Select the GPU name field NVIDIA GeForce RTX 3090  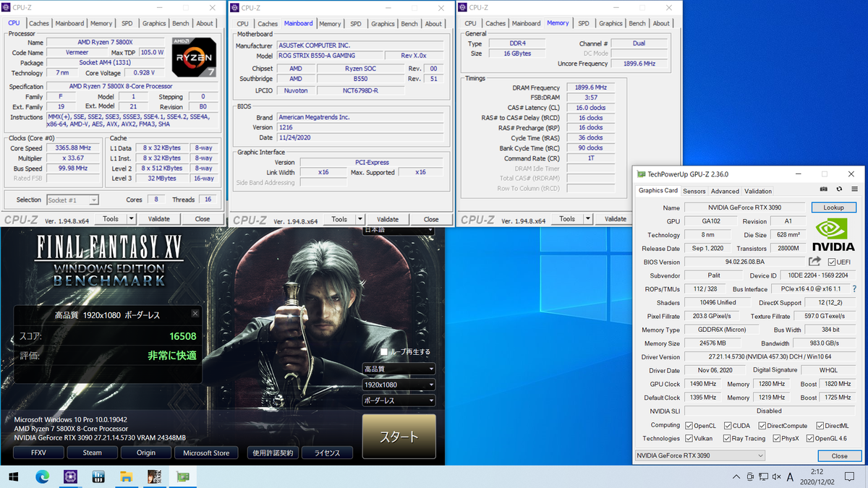point(745,207)
